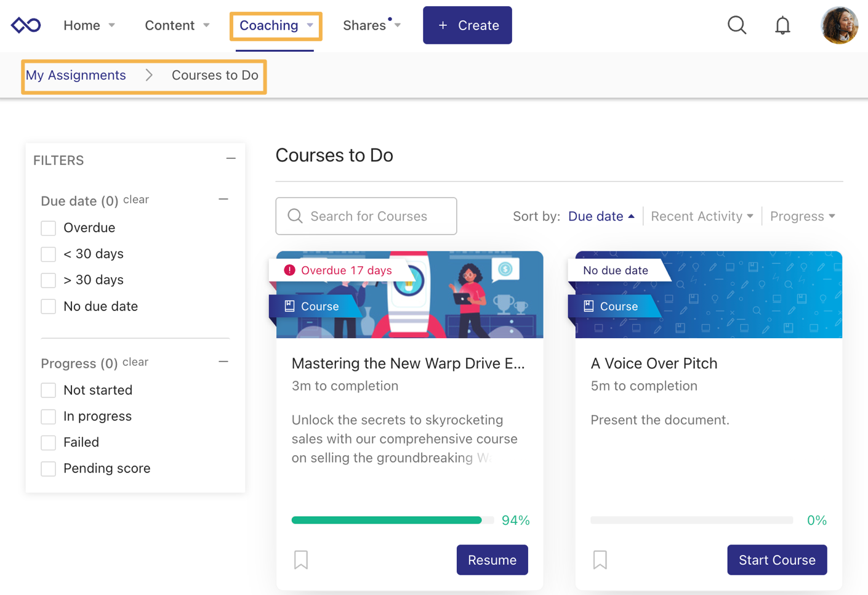
Task: Bookmark the Mastering the New Warp Drive course
Action: click(301, 559)
